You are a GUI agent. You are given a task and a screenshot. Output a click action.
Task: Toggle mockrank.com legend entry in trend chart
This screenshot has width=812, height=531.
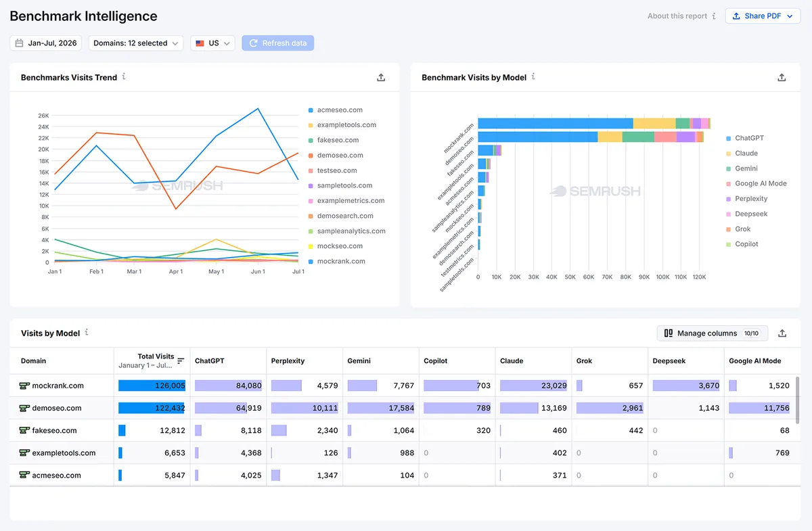coord(336,261)
